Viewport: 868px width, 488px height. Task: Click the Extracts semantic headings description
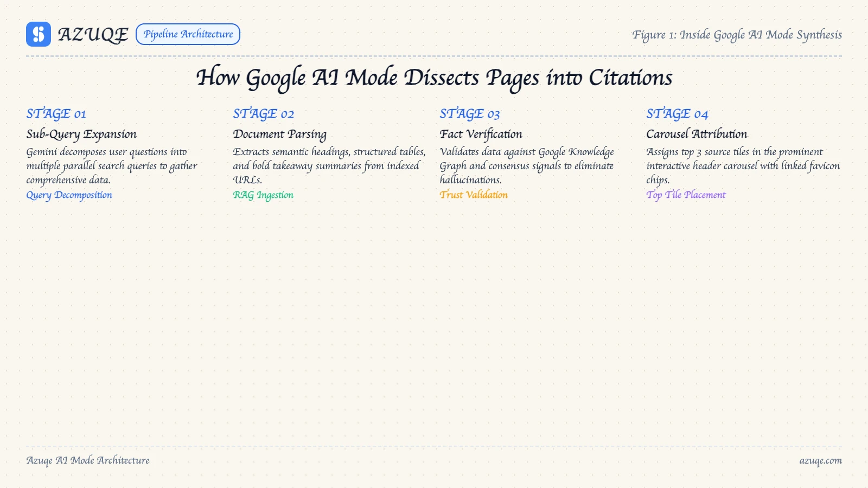point(329,166)
